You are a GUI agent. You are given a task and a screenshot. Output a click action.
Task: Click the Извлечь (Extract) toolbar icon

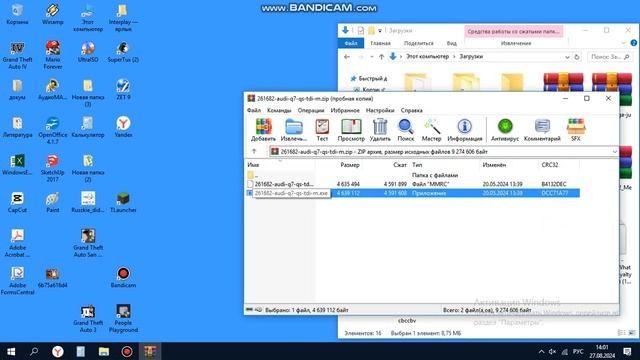click(293, 130)
